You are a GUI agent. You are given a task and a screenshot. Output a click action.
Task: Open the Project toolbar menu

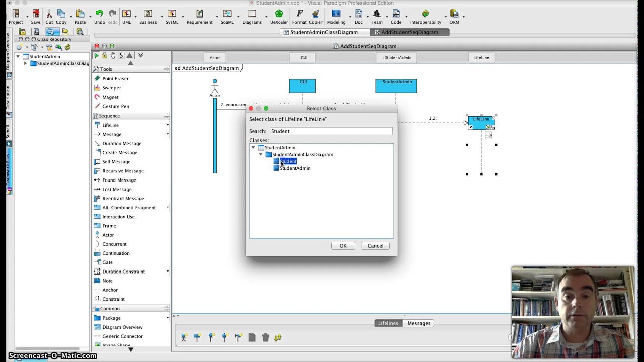[x=16, y=17]
